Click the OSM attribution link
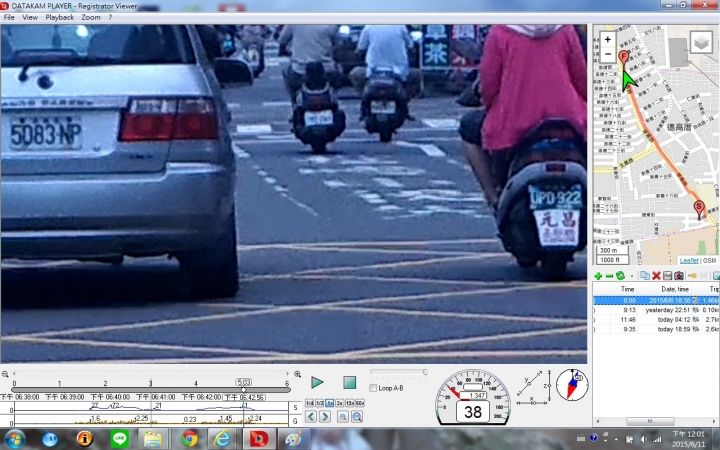The width and height of the screenshot is (720, 450). (709, 260)
